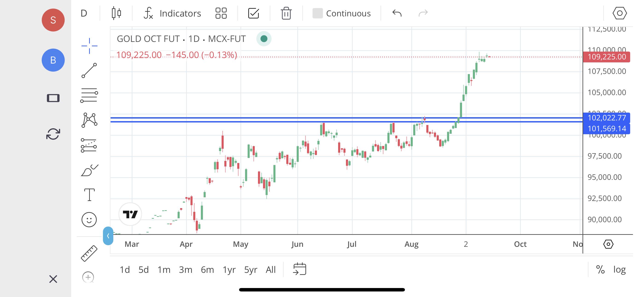
Task: Click the zoom-in plus magnifier tool
Action: (88, 277)
